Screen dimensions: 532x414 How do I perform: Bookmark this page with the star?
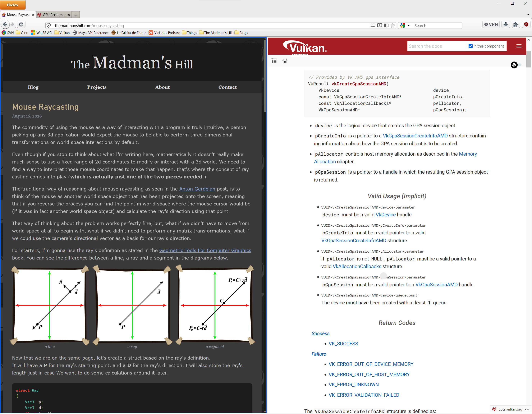click(x=393, y=25)
